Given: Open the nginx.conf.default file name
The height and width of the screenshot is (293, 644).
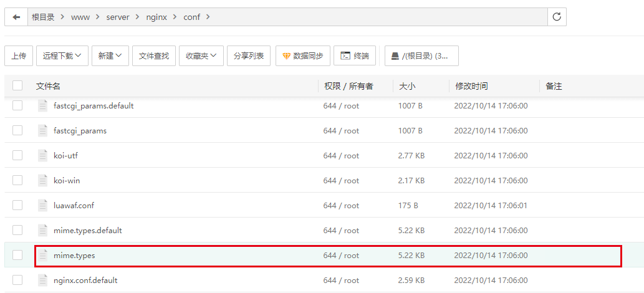Looking at the screenshot, I should pyautogui.click(x=85, y=281).
